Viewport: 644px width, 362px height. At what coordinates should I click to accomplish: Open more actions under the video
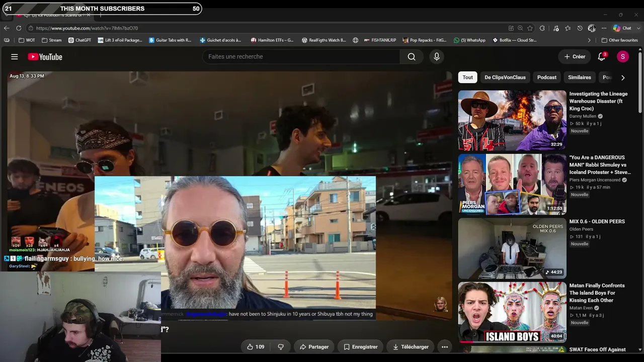pos(445,347)
